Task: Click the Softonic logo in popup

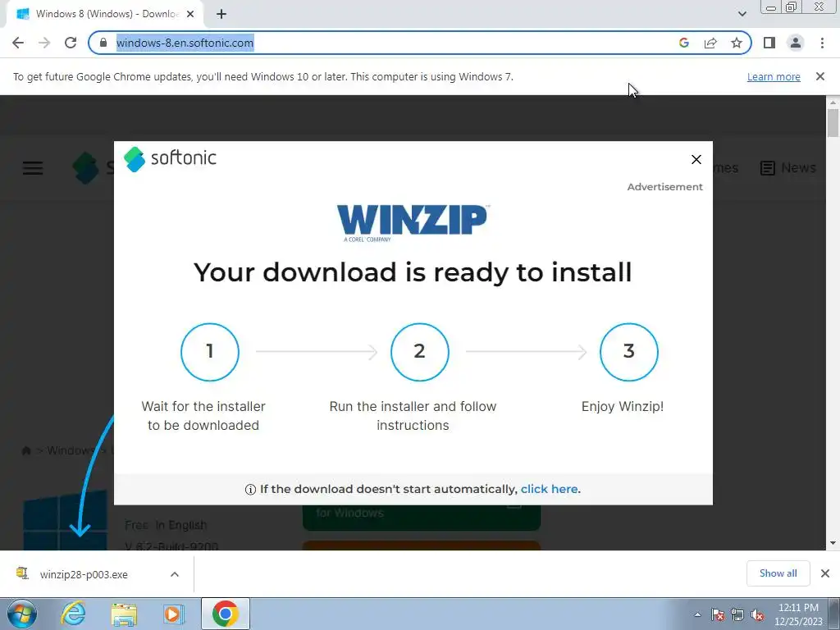Action: coord(170,158)
